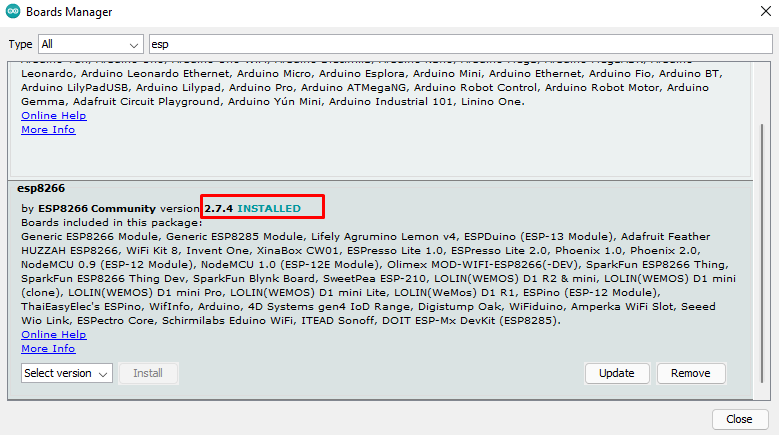Click the 2.7.4 INSTALLED version label
Viewport: 779px width, 435px height.
pyautogui.click(x=265, y=208)
